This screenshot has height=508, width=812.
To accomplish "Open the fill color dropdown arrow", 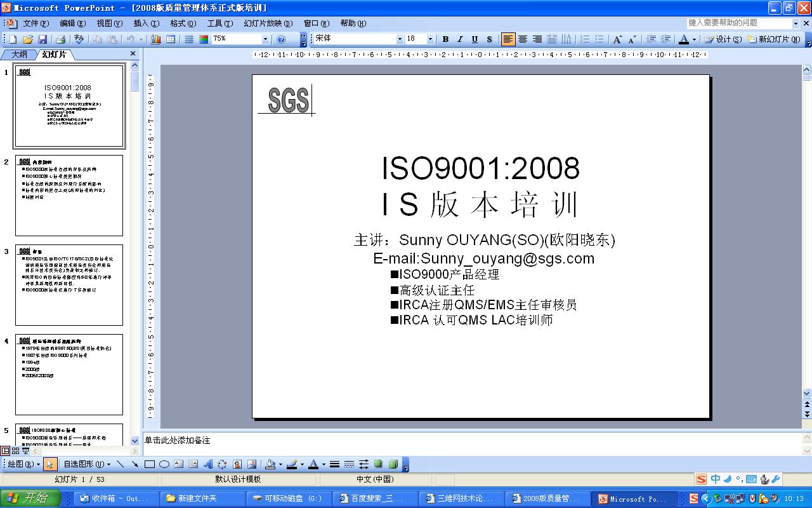I will (280, 464).
